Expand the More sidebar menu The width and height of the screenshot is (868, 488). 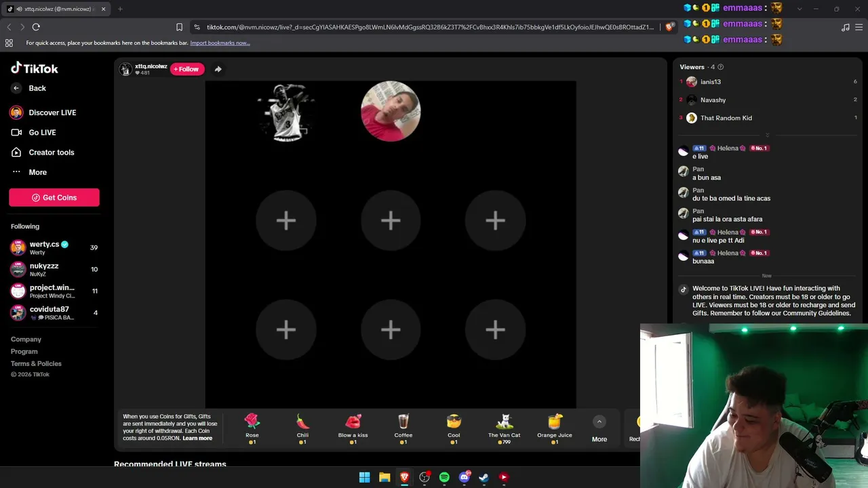click(x=29, y=172)
